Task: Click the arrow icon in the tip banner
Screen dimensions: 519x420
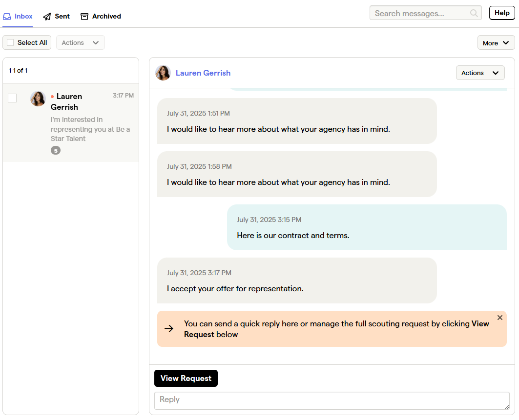Action: (169, 328)
